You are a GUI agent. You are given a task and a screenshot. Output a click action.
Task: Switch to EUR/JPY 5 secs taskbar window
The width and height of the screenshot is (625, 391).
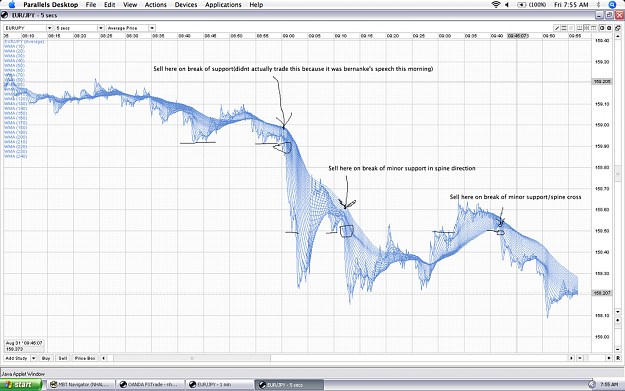pos(290,385)
